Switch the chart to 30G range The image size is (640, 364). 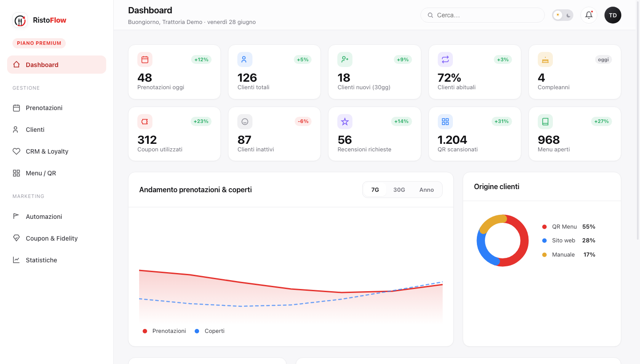point(399,190)
